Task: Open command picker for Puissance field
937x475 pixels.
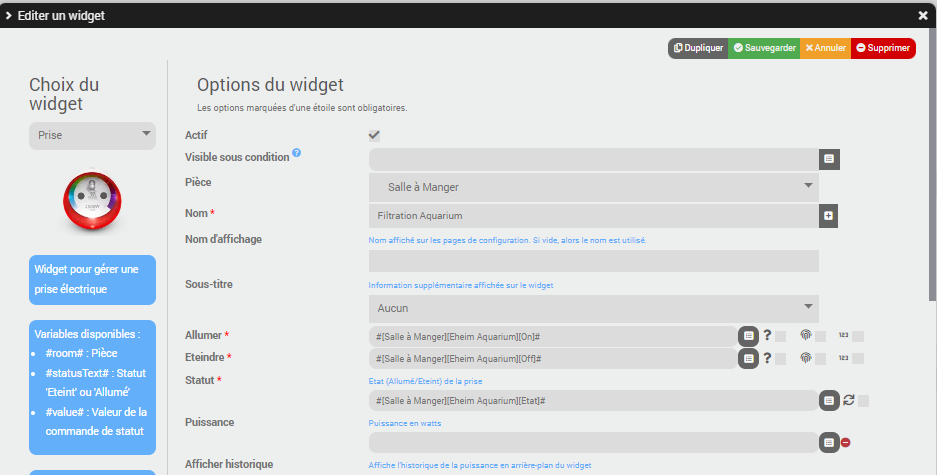Action: pos(828,442)
